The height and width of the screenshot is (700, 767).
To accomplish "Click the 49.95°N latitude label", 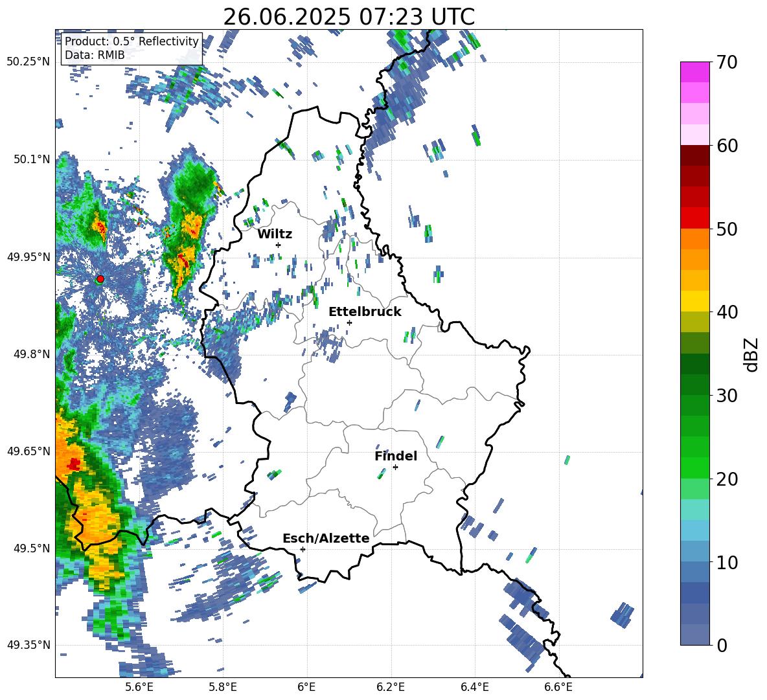I will (x=29, y=257).
